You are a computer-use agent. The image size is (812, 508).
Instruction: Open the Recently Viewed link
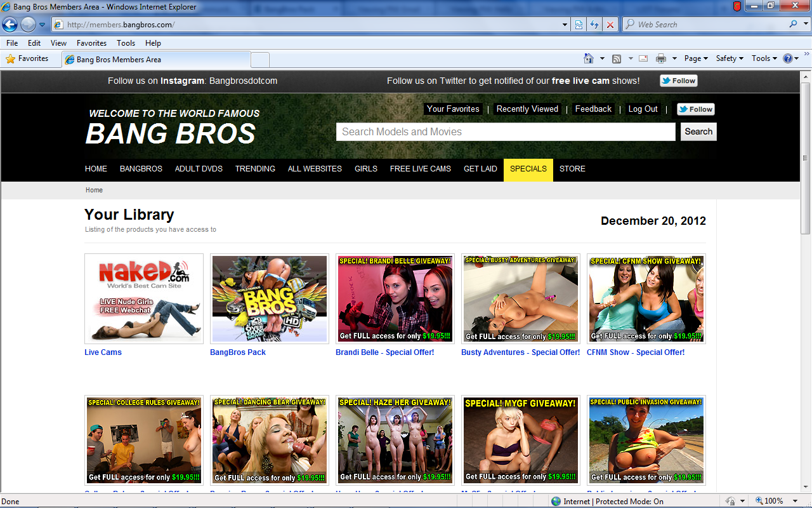pyautogui.click(x=527, y=109)
